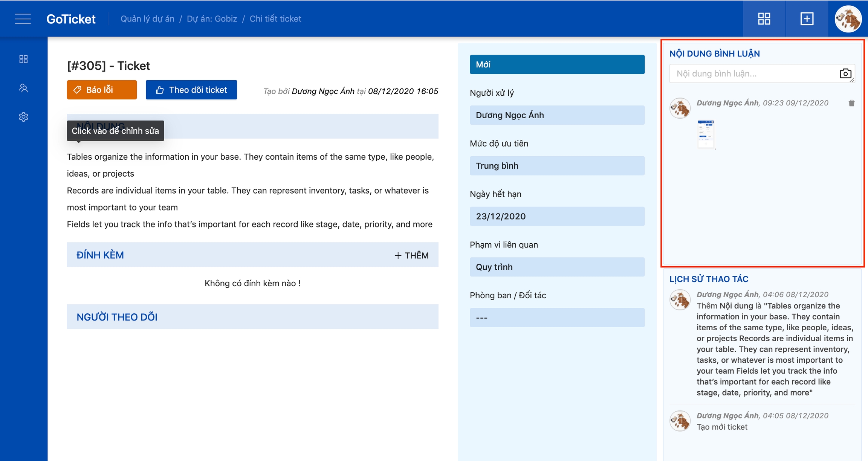The image size is (868, 461).
Task: Click the camera icon in comment box
Action: [845, 73]
